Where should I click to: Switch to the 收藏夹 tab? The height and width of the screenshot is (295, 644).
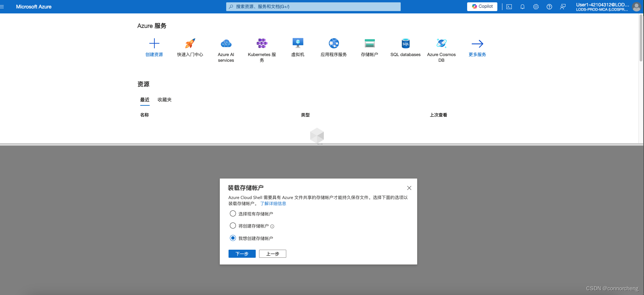pyautogui.click(x=164, y=100)
